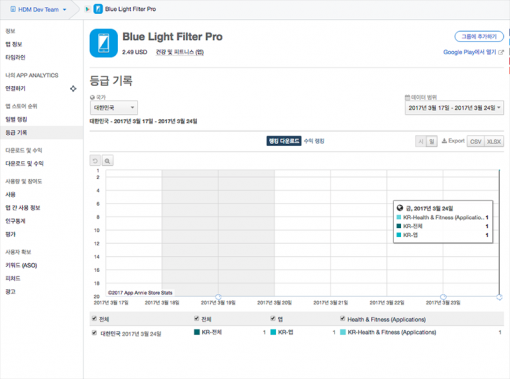Open 타임라인 in the sidebar
The height and width of the screenshot is (379, 510).
coord(15,57)
